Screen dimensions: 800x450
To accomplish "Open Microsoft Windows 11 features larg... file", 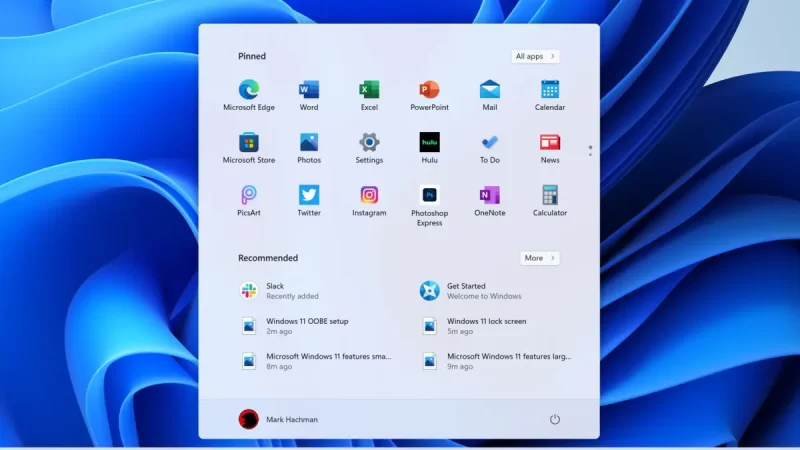I will click(x=499, y=361).
